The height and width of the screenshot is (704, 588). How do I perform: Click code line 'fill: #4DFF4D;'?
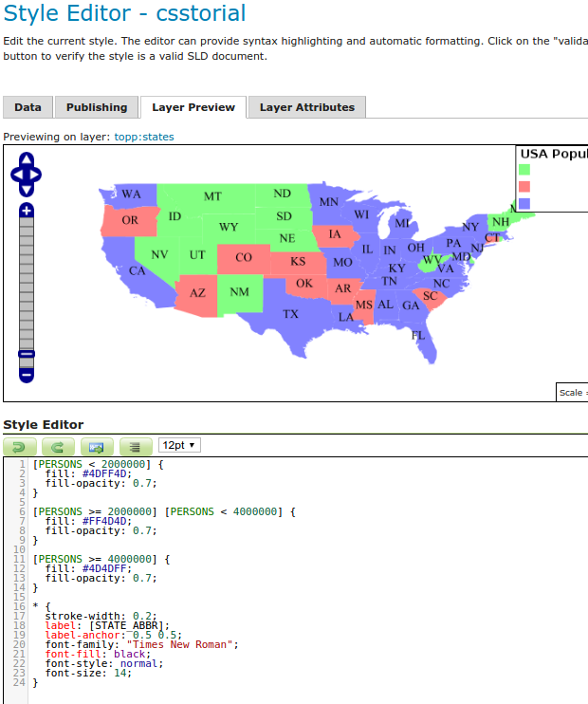(88, 473)
